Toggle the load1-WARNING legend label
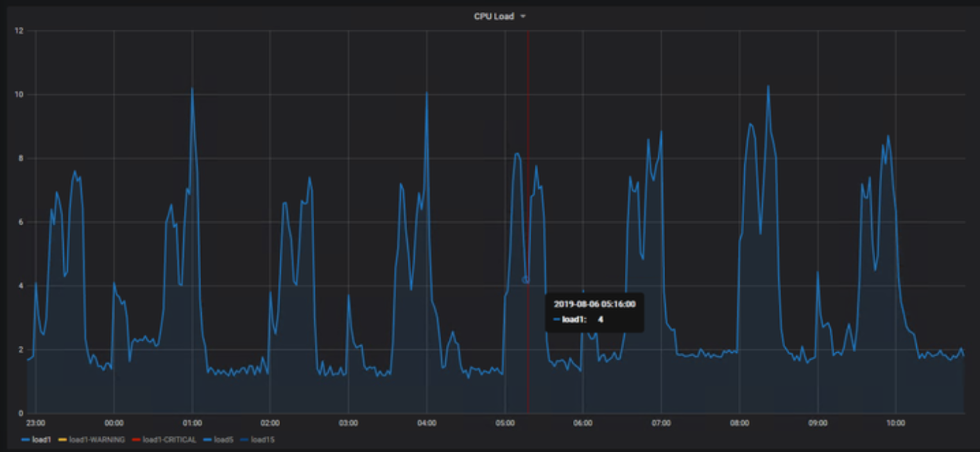The height and width of the screenshot is (452, 980). tap(96, 440)
